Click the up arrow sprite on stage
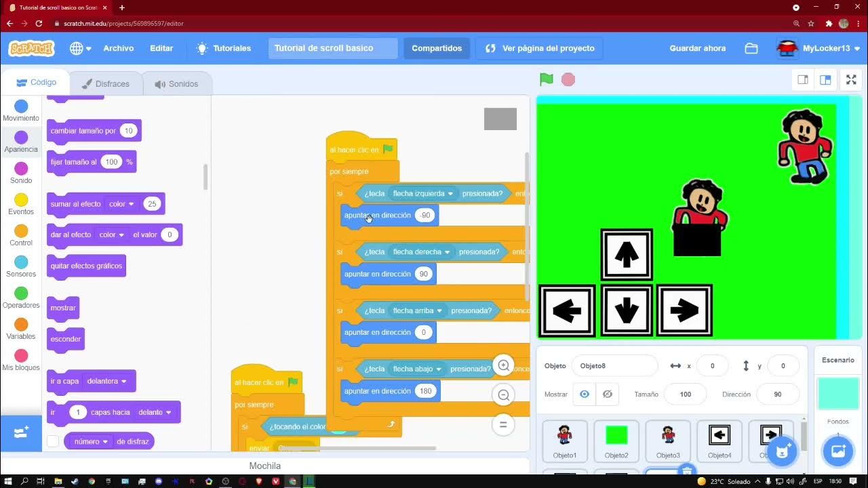This screenshot has width=868, height=488. click(x=627, y=255)
